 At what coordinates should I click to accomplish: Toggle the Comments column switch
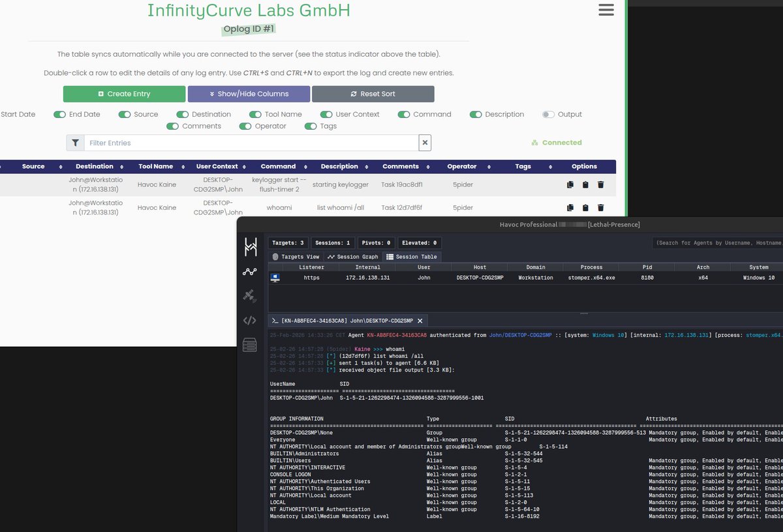tap(173, 126)
